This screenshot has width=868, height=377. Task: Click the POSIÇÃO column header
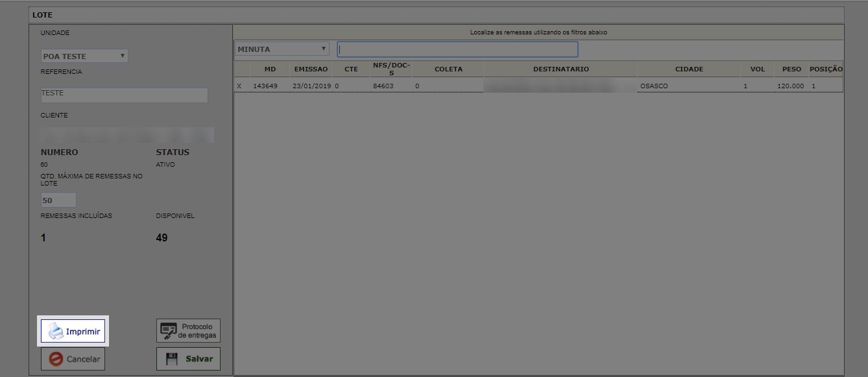pyautogui.click(x=826, y=69)
